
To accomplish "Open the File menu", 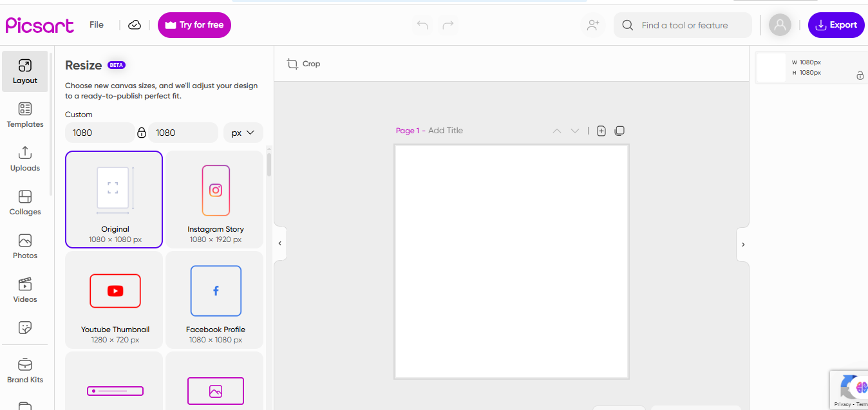I will tap(97, 25).
